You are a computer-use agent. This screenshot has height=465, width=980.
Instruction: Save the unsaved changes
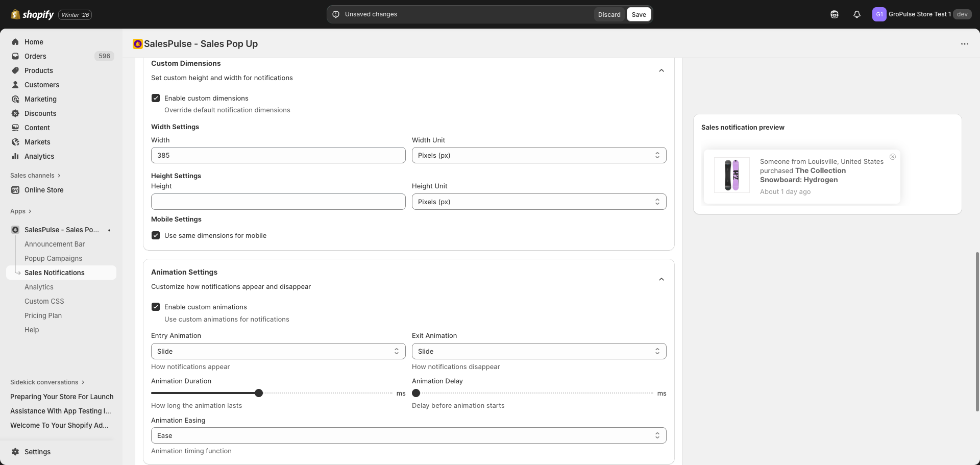tap(639, 14)
